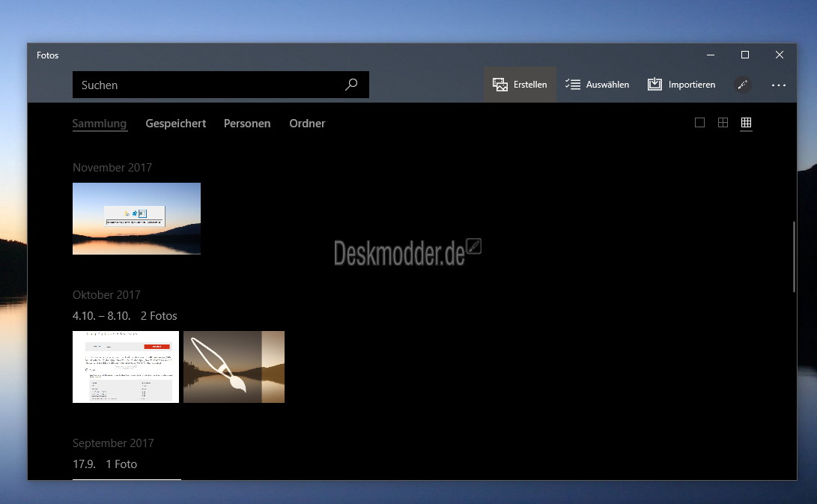Close the Fotos window
The image size is (817, 504).
tap(780, 55)
